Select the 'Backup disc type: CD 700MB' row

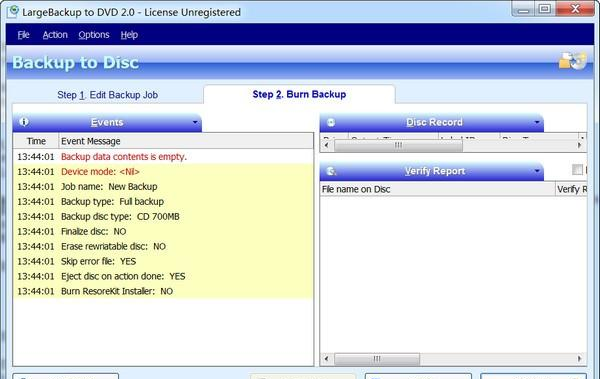(x=163, y=216)
